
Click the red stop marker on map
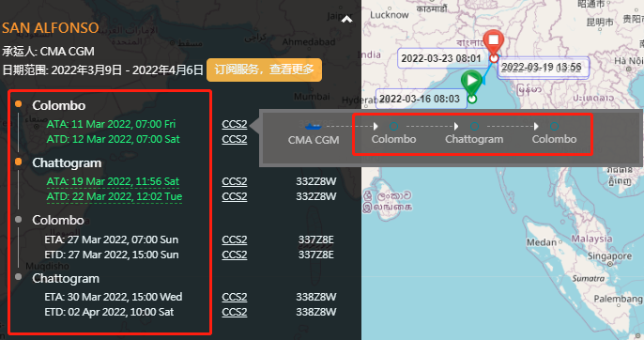click(x=493, y=41)
